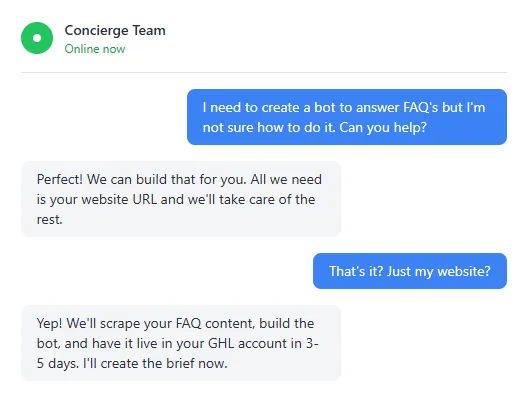This screenshot has width=529, height=403.
Task: Select the 'I need to create a bot' message bubble
Action: pyautogui.click(x=347, y=117)
